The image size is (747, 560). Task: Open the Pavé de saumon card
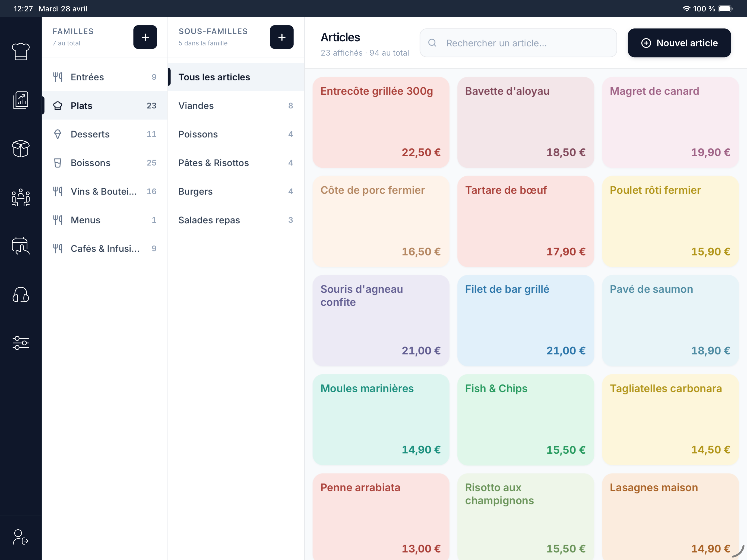click(670, 321)
